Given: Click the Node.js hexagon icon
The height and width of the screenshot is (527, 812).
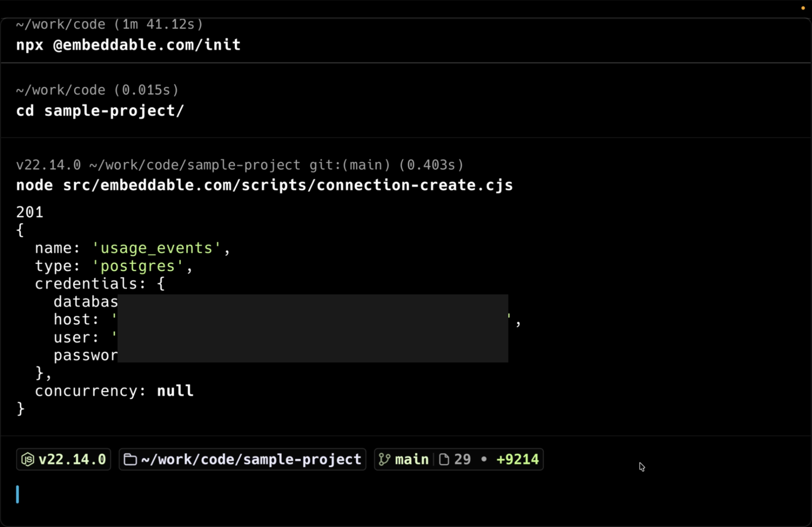Looking at the screenshot, I should click(x=28, y=460).
